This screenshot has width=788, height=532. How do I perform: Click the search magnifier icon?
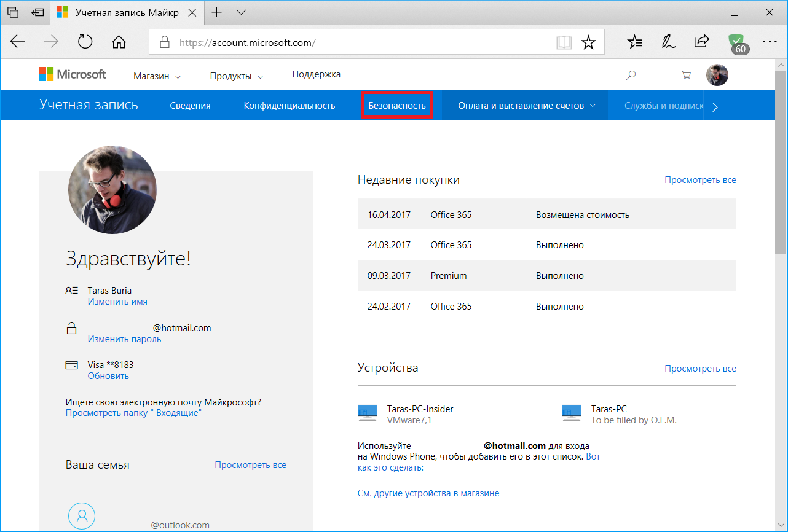[x=631, y=76]
